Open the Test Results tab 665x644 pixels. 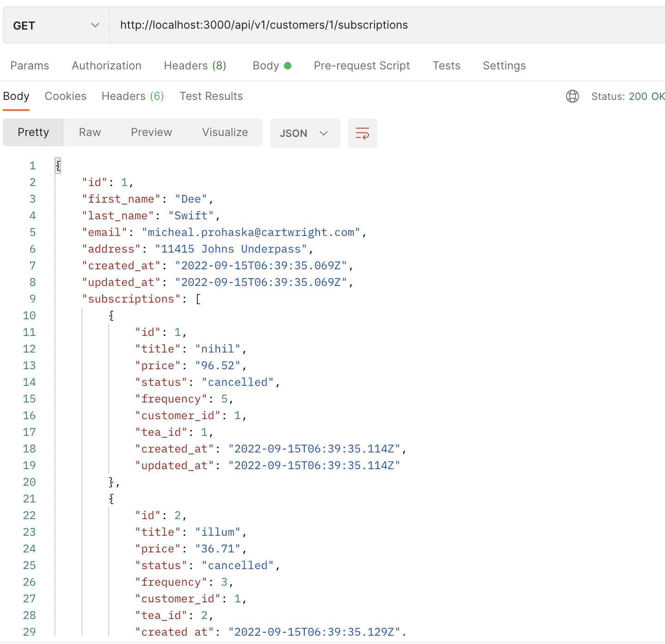[x=211, y=96]
